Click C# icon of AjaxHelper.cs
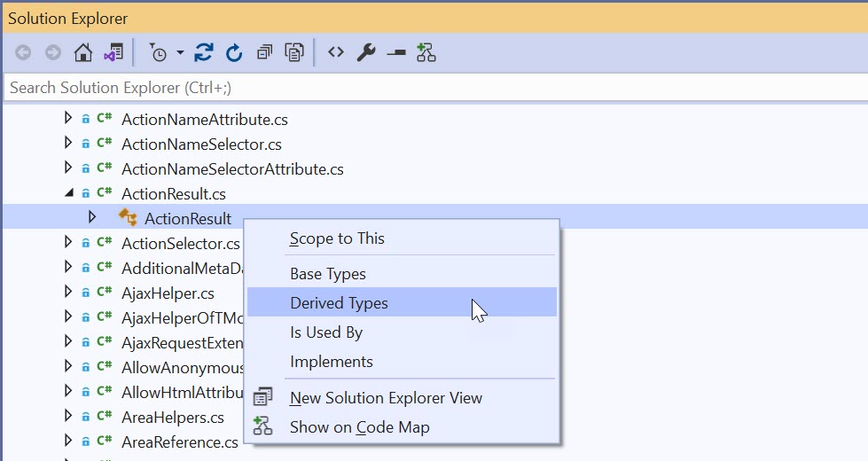This screenshot has height=461, width=868. tap(105, 292)
